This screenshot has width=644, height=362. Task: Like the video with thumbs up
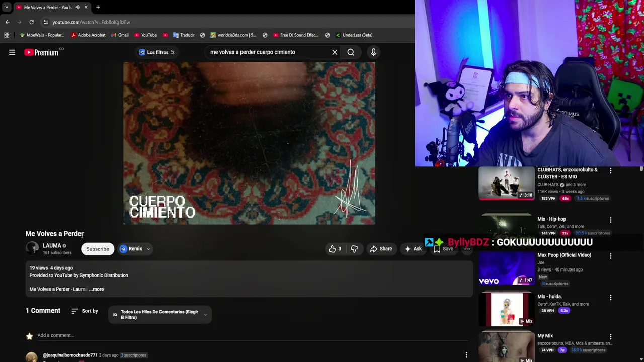pos(335,249)
